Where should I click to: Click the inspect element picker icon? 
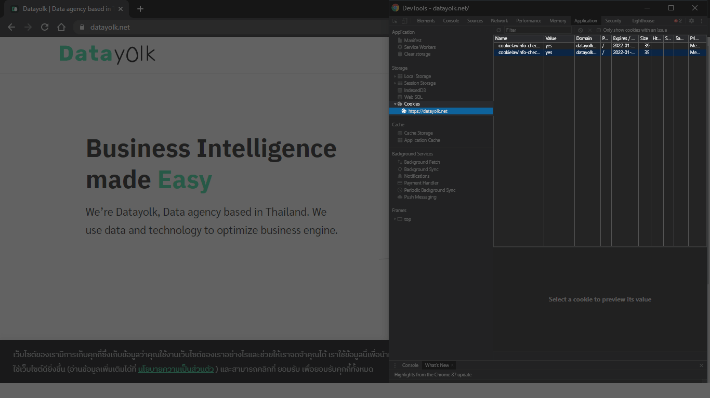pyautogui.click(x=395, y=21)
